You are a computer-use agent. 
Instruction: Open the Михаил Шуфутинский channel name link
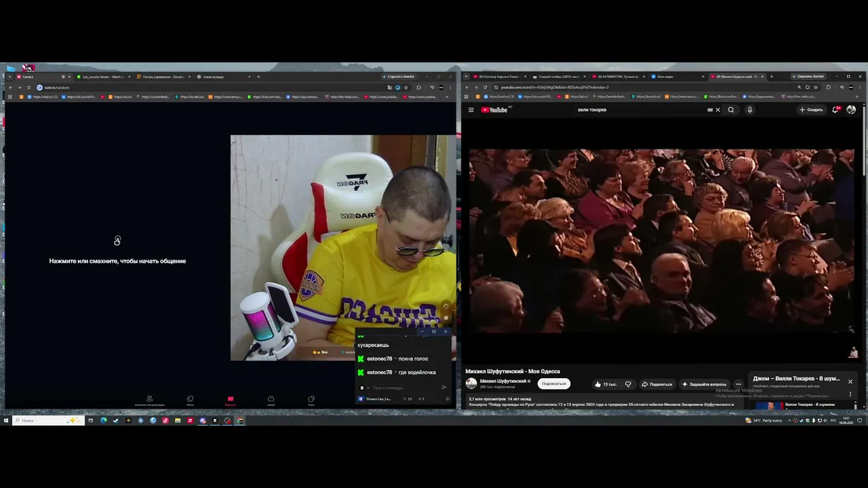[x=503, y=381]
